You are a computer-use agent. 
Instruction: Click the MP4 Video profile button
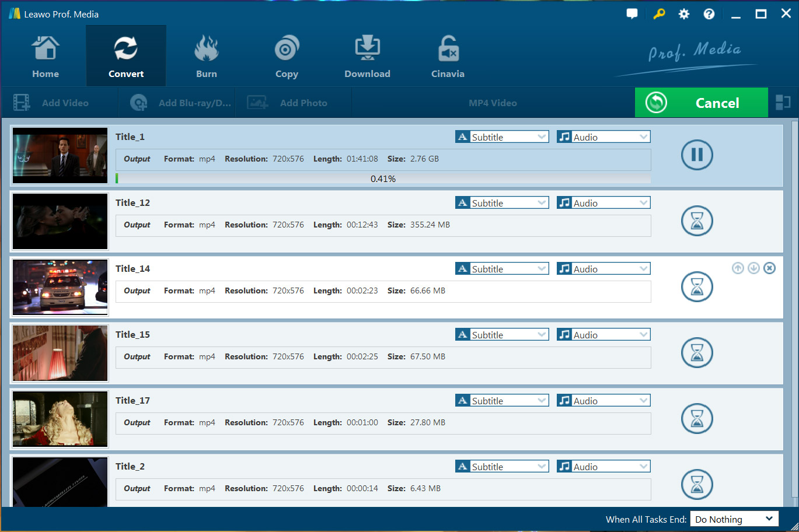pos(493,103)
